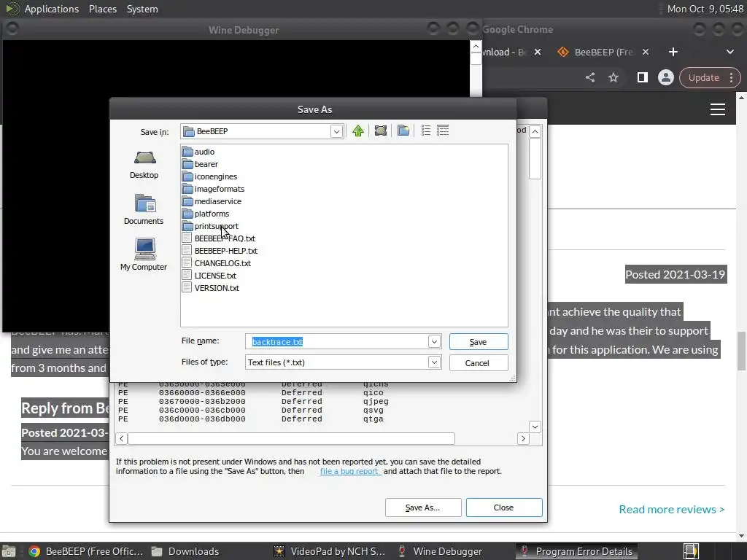
Task: Open Chrome three-dot menu
Action: (x=731, y=77)
